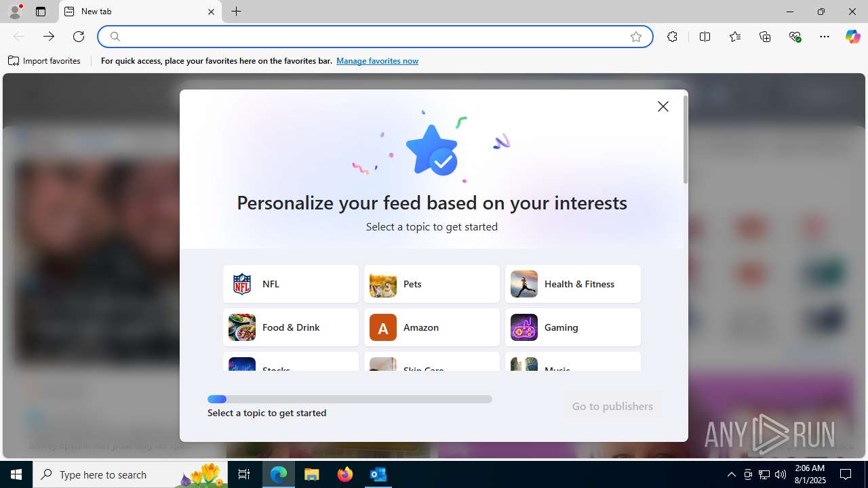Click the topic selection progress bar
Image resolution: width=868 pixels, height=488 pixels.
pyautogui.click(x=350, y=399)
